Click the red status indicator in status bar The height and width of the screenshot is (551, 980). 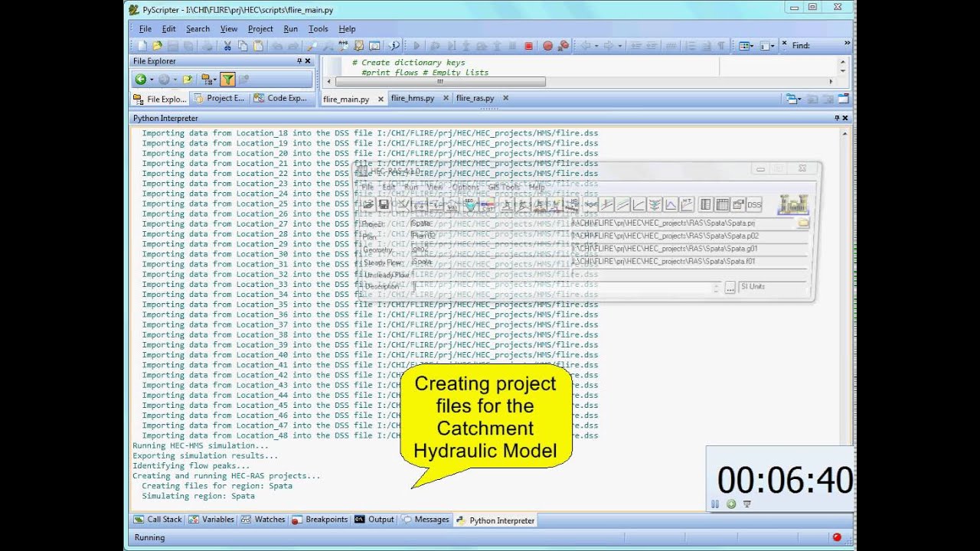coord(836,537)
